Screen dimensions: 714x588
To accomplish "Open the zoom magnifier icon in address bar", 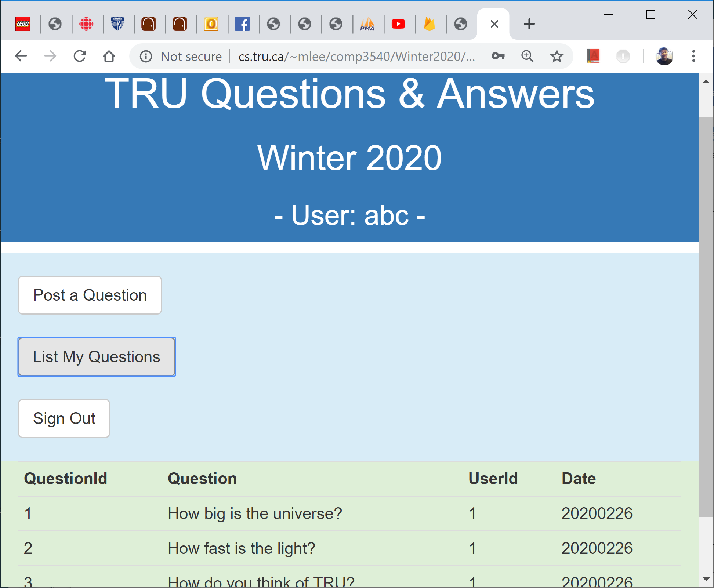I will click(527, 56).
